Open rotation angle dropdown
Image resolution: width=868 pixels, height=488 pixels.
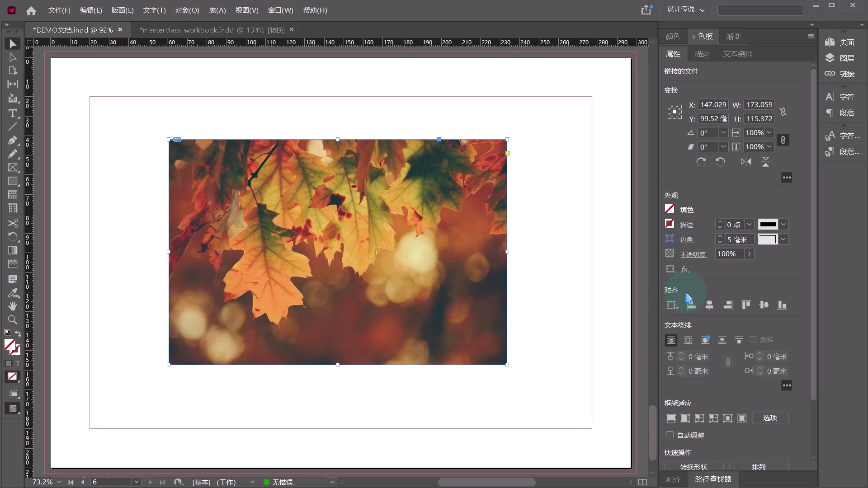click(723, 133)
